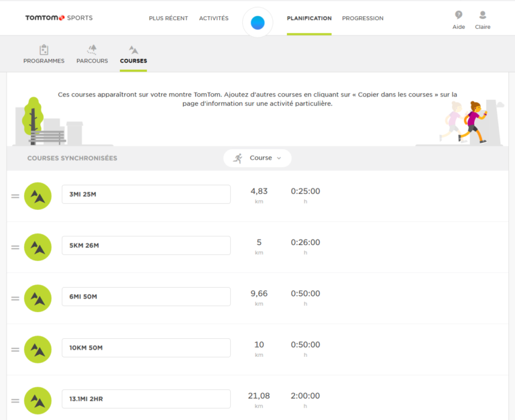The width and height of the screenshot is (515, 420).
Task: Edit the 6MI 50M name field
Action: (146, 297)
